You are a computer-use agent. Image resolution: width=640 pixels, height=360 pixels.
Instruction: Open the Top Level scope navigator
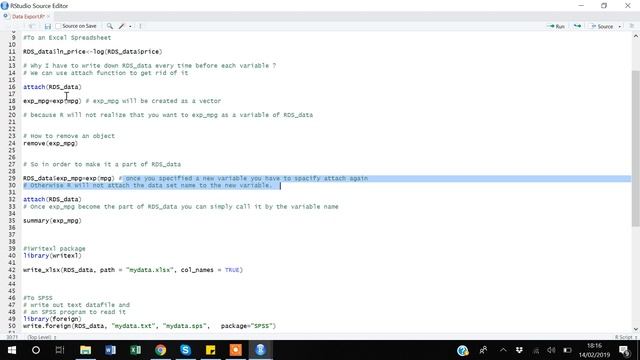pyautogui.click(x=42, y=337)
